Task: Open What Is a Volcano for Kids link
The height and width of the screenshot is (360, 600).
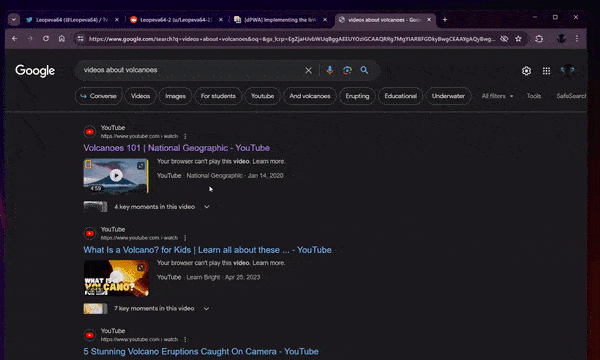Action: (207, 250)
